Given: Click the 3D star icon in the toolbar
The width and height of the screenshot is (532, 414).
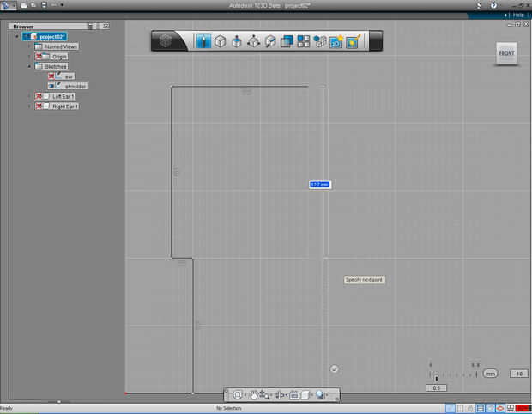Looking at the screenshot, I should [x=336, y=41].
